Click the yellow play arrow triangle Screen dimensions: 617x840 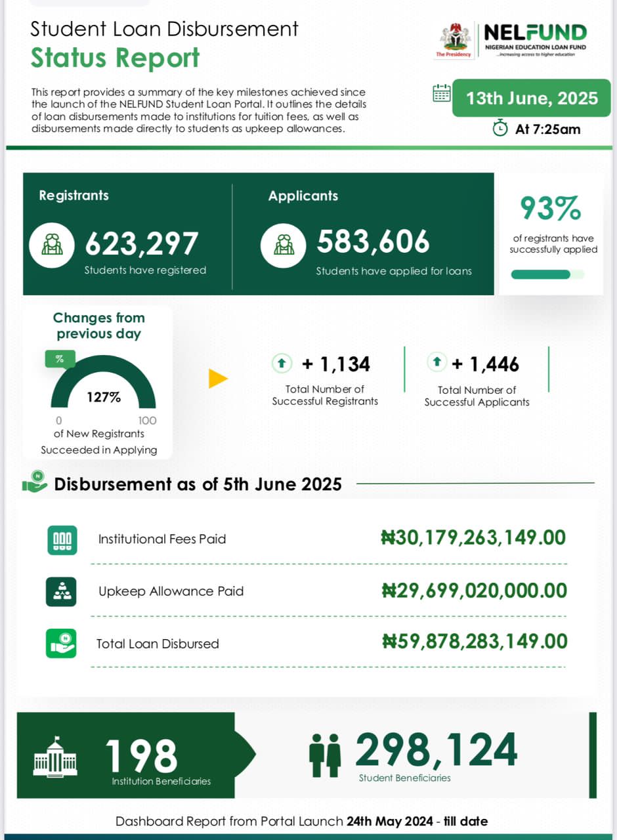[x=218, y=379]
